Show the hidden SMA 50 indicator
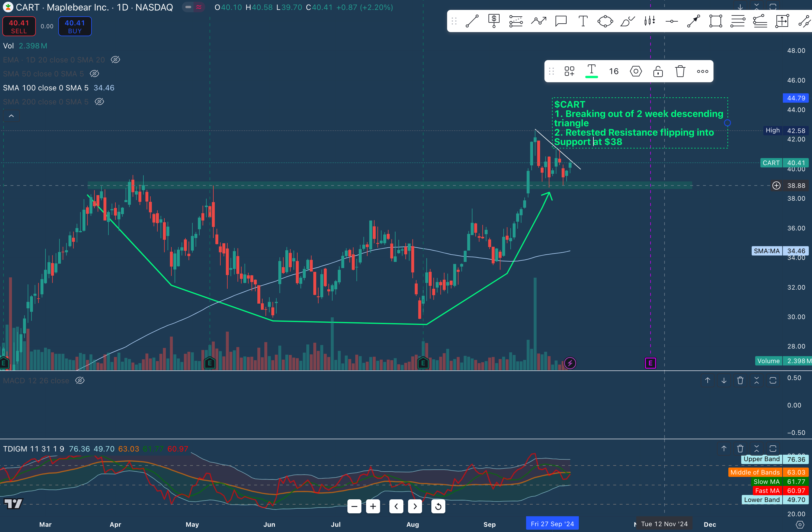This screenshot has height=532, width=812. (x=94, y=74)
